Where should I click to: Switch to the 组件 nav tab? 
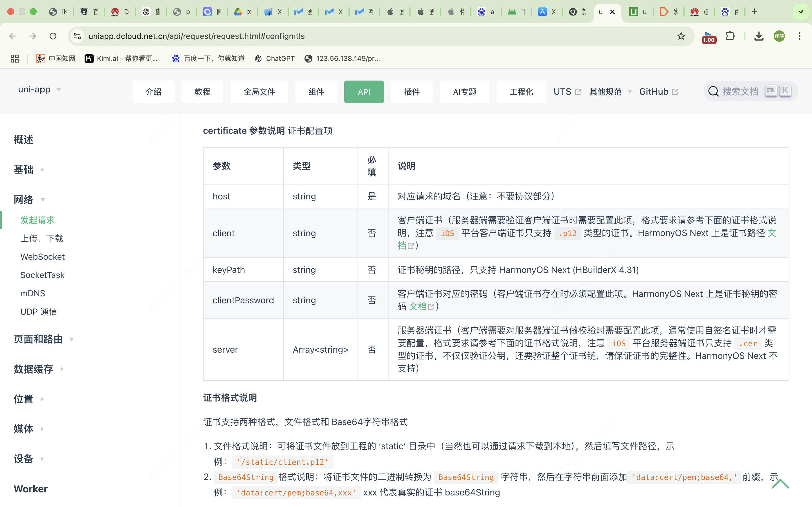(x=316, y=92)
